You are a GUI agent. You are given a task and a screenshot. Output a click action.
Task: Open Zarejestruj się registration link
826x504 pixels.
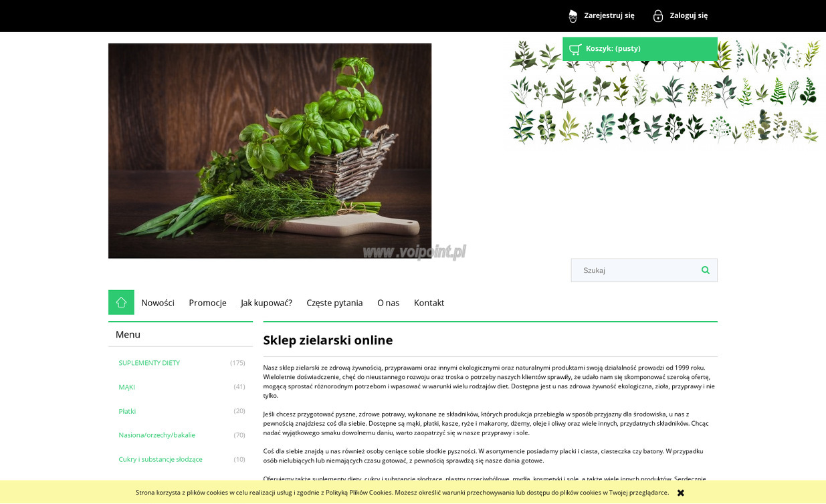[x=609, y=15]
